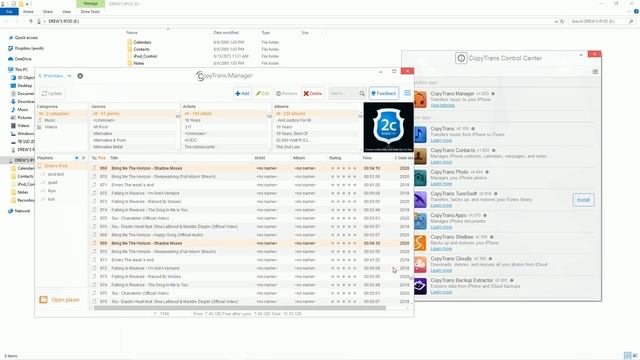Select OneDrive in Explorer navigation pane
This screenshot has width=640, height=360.
click(23, 59)
